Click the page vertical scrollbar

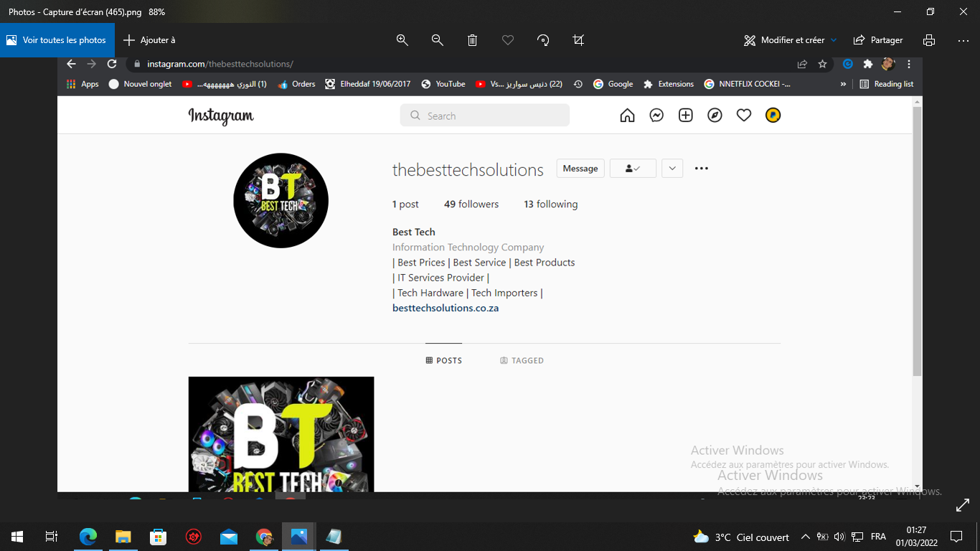coord(917,240)
